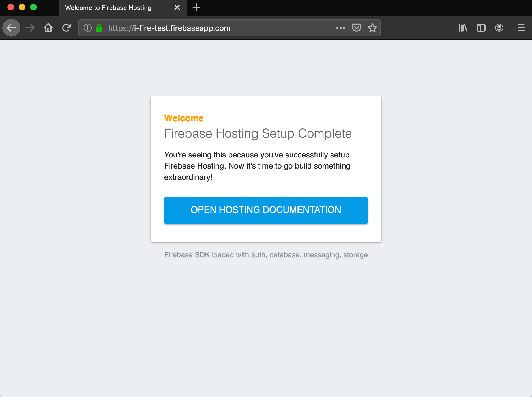The image size is (532, 397).
Task: Click the forward navigation arrow
Action: click(30, 28)
